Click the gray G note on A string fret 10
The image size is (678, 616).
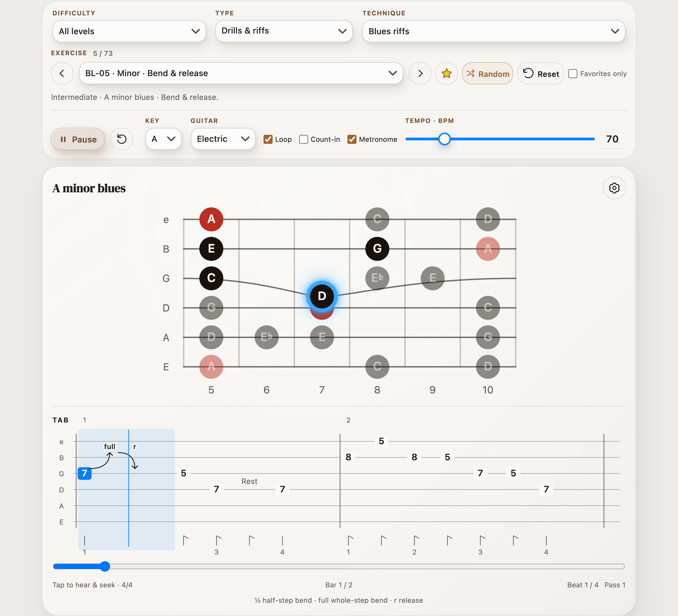point(488,337)
